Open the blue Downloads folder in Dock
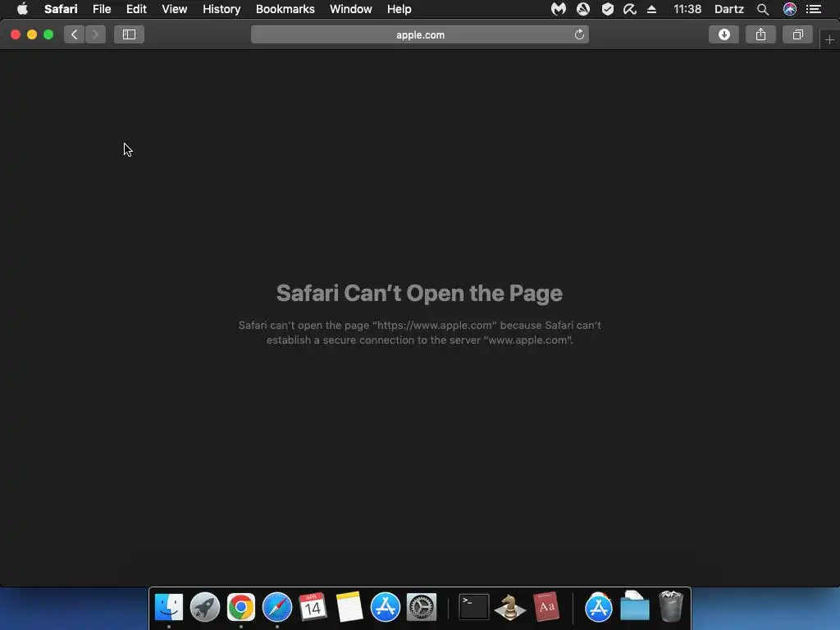Image resolution: width=840 pixels, height=630 pixels. click(635, 606)
